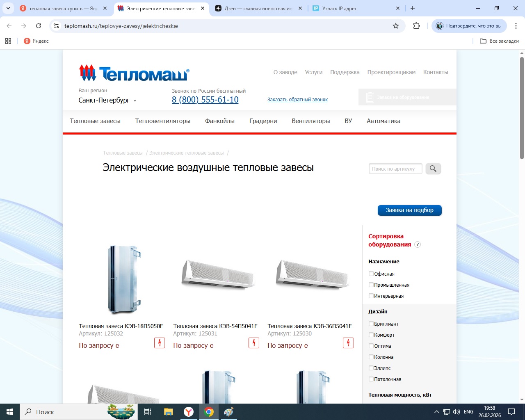Open the Фанкойлы menu

pos(220,121)
